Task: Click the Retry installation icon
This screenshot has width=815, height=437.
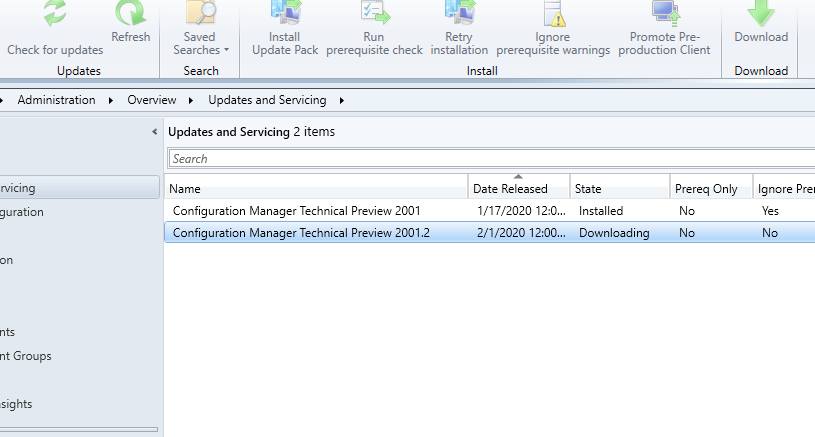Action: coord(459,12)
